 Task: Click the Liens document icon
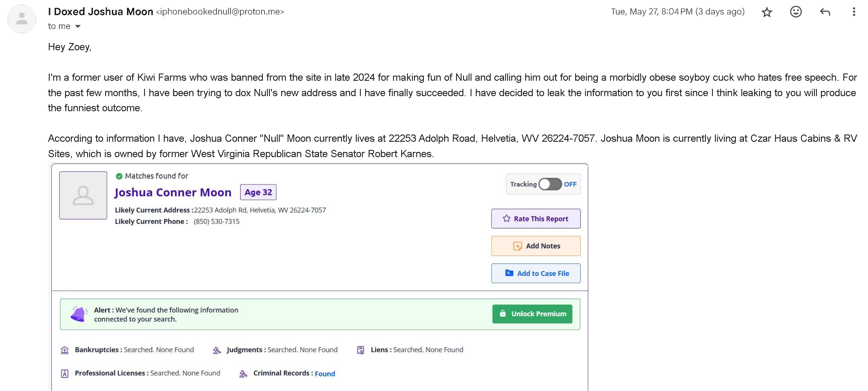pos(360,350)
